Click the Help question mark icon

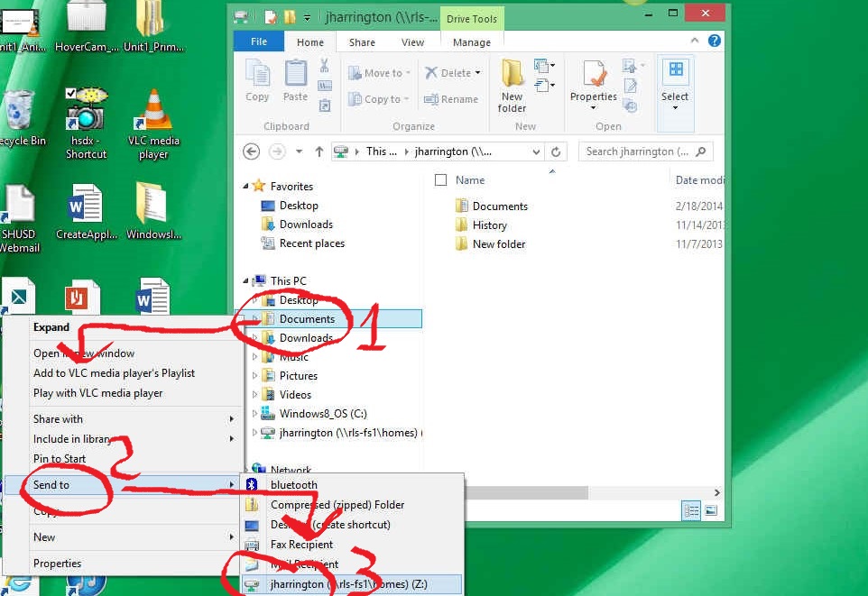pos(714,41)
